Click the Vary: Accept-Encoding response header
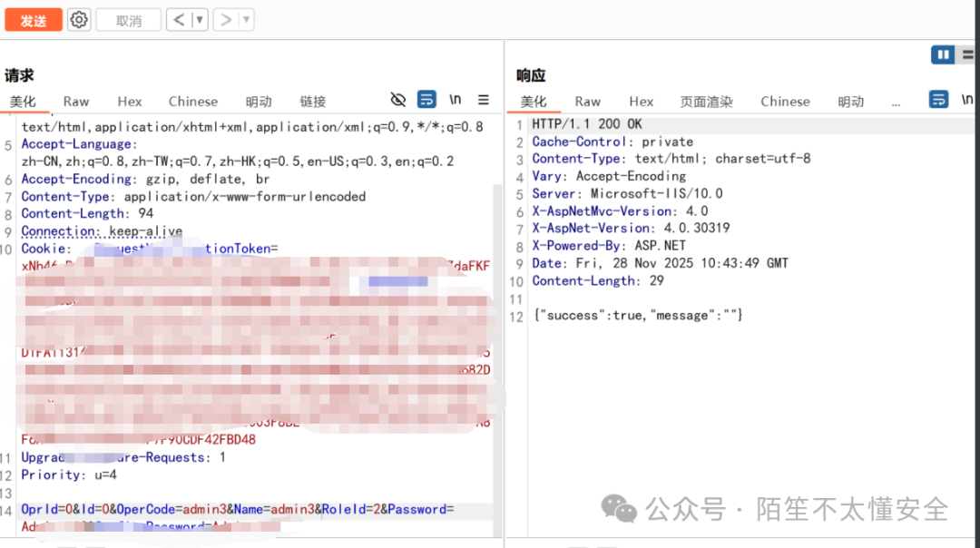Image resolution: width=980 pixels, height=548 pixels. (609, 176)
